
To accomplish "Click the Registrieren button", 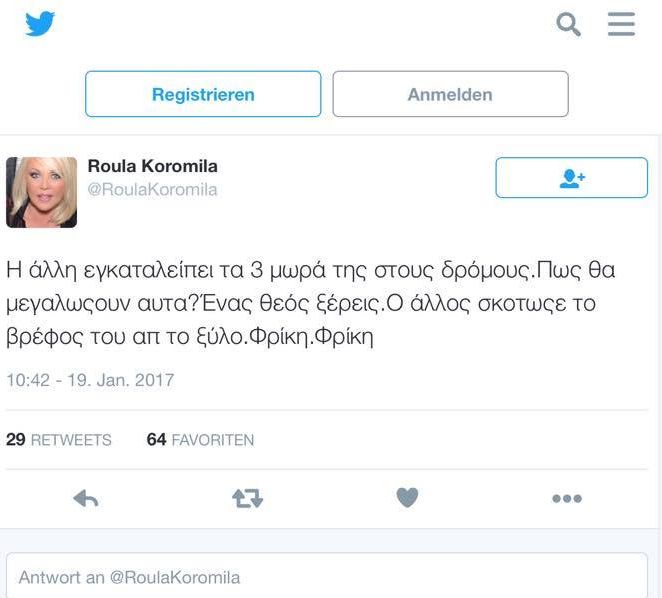I will click(x=203, y=94).
